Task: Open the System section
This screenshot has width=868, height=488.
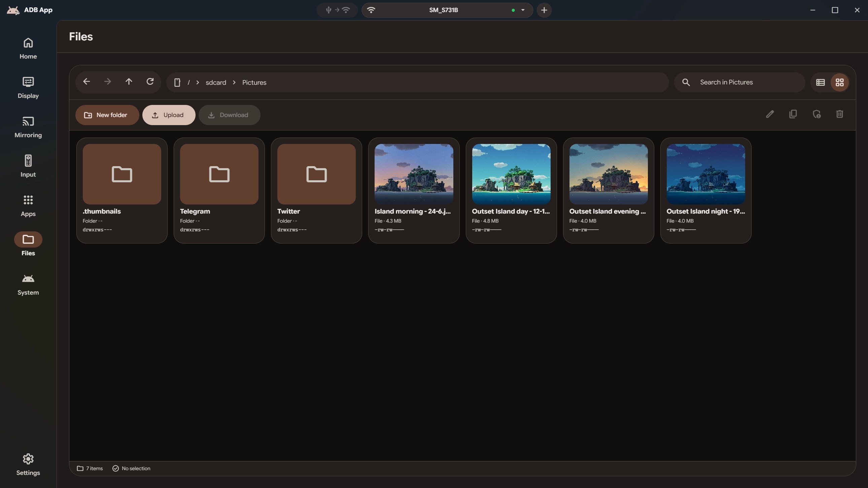Action: tap(28, 285)
